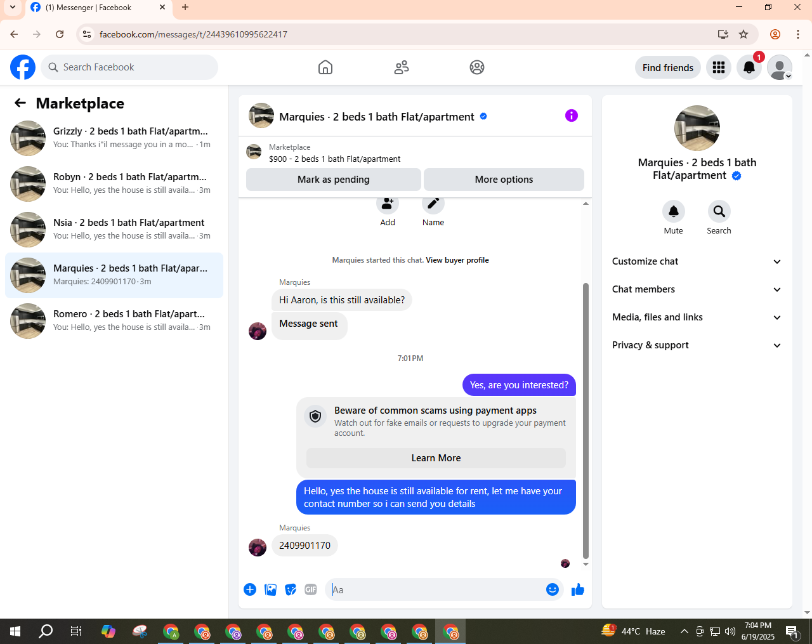
Task: Click Learn More on scam warning
Action: click(x=436, y=458)
